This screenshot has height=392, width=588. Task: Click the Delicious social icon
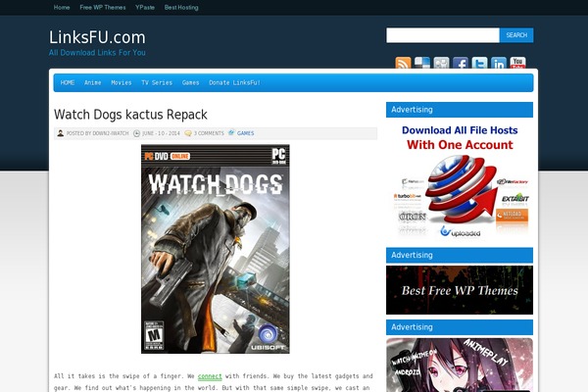click(x=422, y=63)
